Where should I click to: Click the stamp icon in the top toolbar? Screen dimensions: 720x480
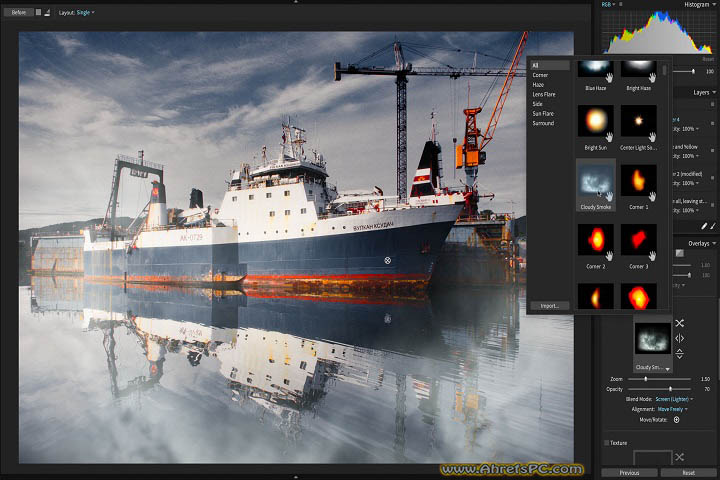pyautogui.click(x=47, y=12)
